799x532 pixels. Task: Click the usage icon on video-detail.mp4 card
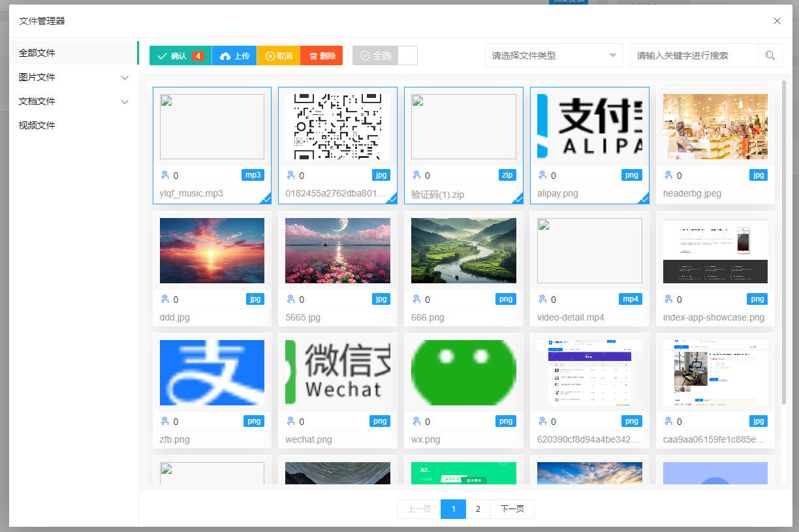(542, 300)
